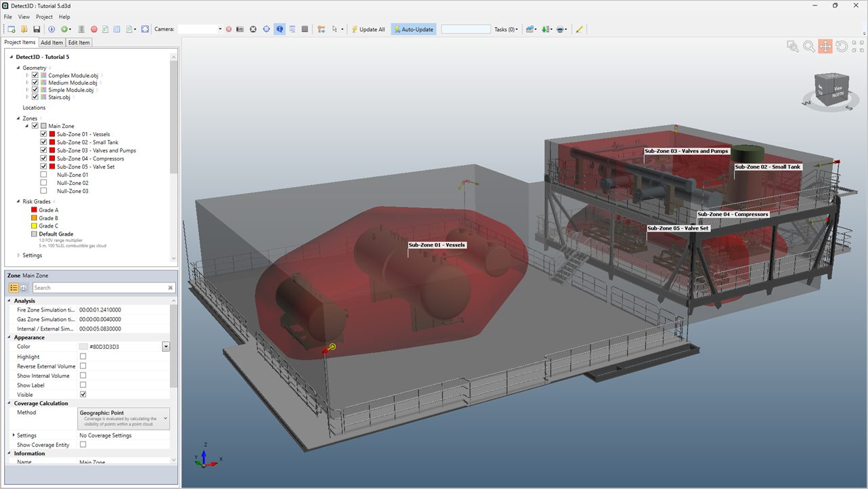The height and width of the screenshot is (489, 868).
Task: Open the Project menu
Action: pos(44,16)
